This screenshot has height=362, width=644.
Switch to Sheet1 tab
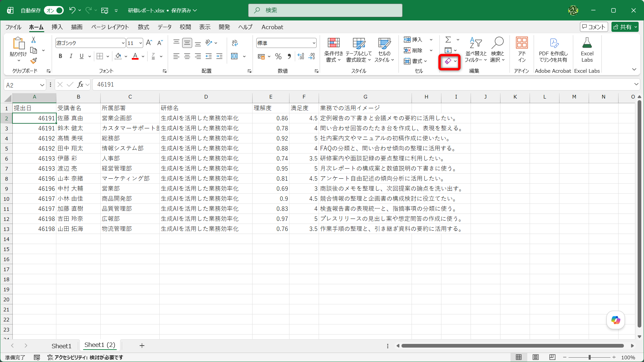(x=61, y=346)
